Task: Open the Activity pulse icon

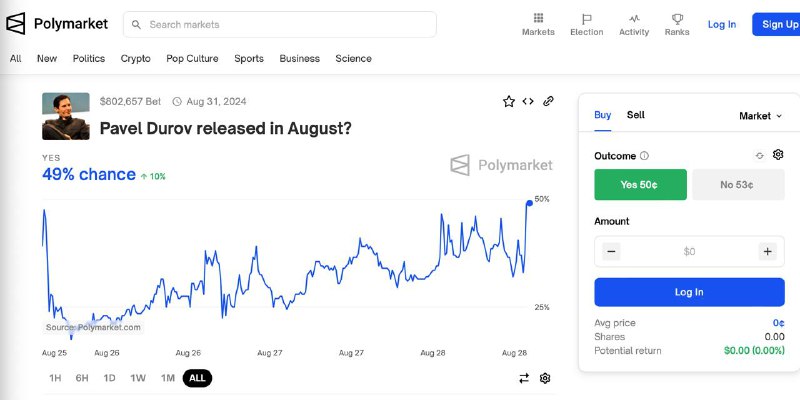Action: (634, 19)
